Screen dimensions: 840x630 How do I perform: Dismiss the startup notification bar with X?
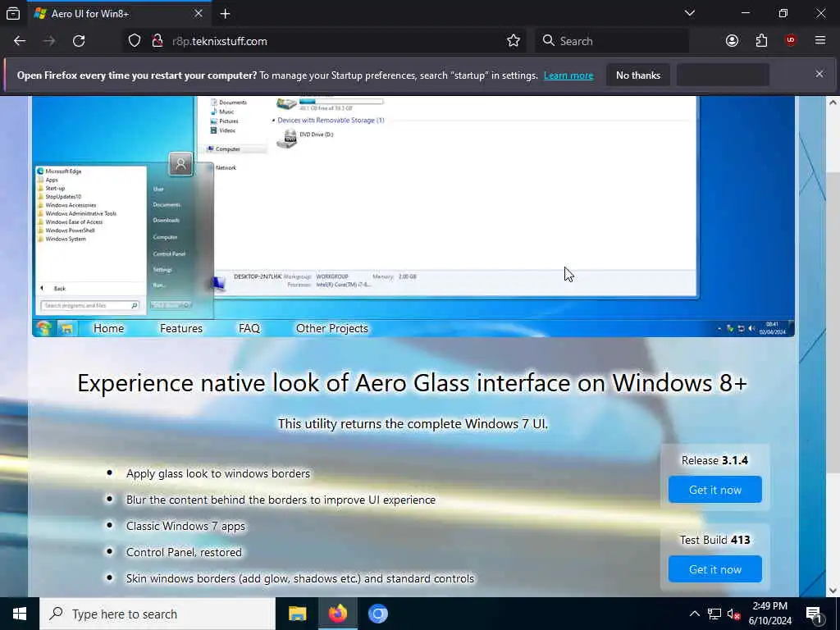[819, 75]
